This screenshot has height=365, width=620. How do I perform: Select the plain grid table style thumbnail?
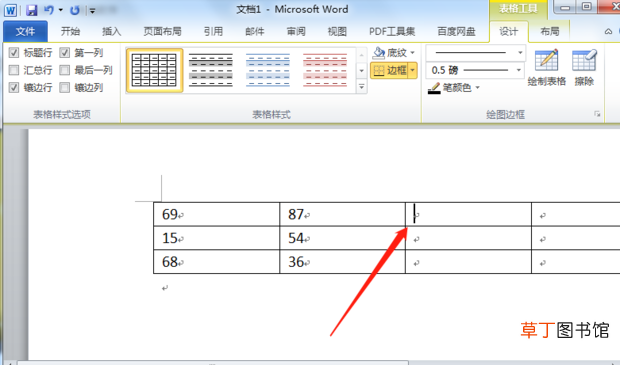point(154,70)
